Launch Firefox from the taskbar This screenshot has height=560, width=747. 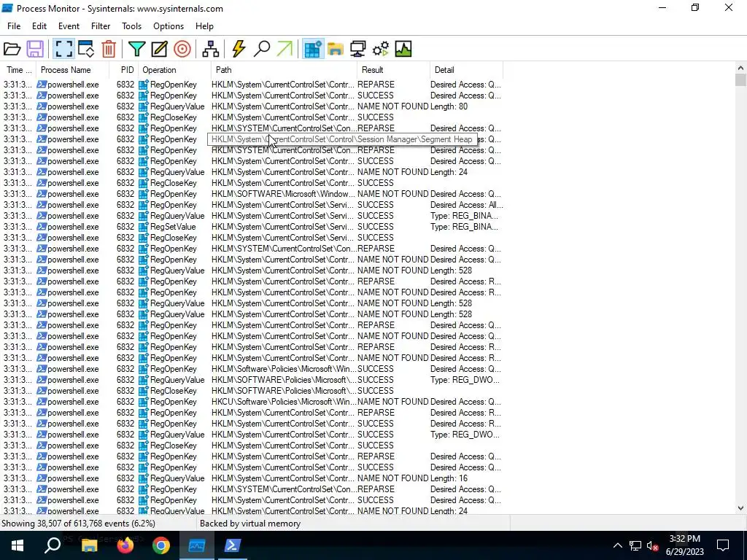pyautogui.click(x=125, y=545)
